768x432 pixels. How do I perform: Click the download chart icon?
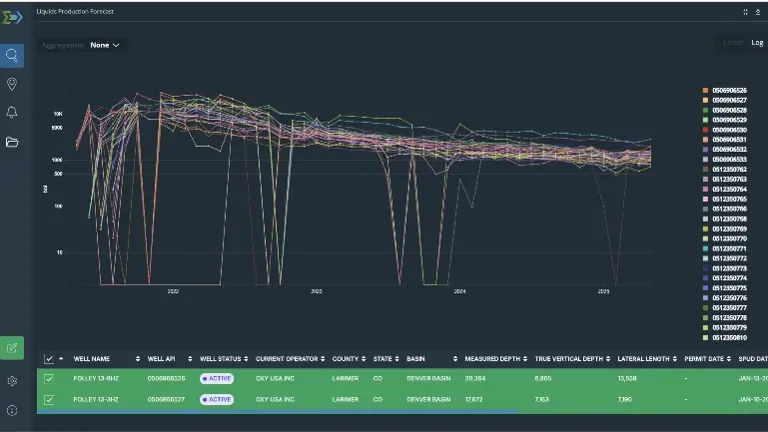pos(757,11)
